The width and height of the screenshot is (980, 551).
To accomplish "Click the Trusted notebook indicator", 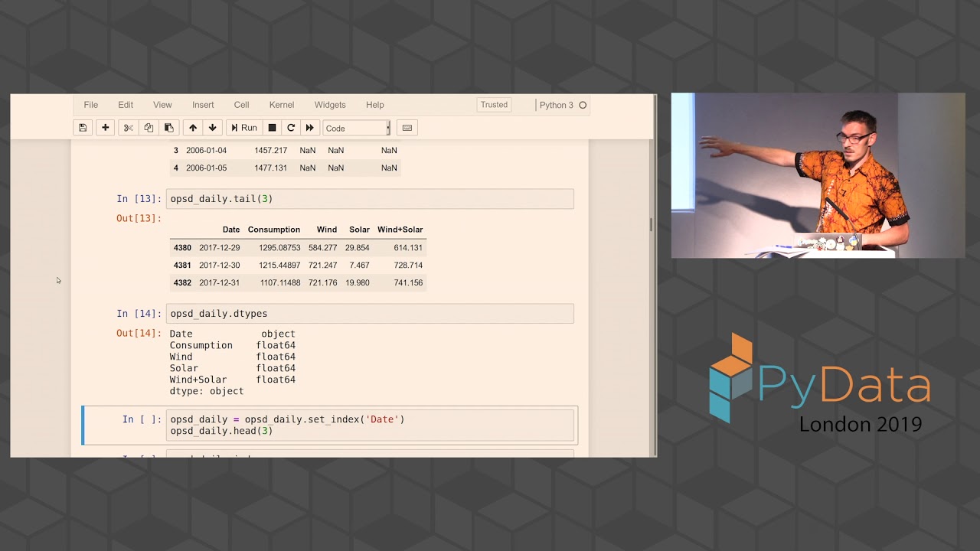I will (494, 105).
